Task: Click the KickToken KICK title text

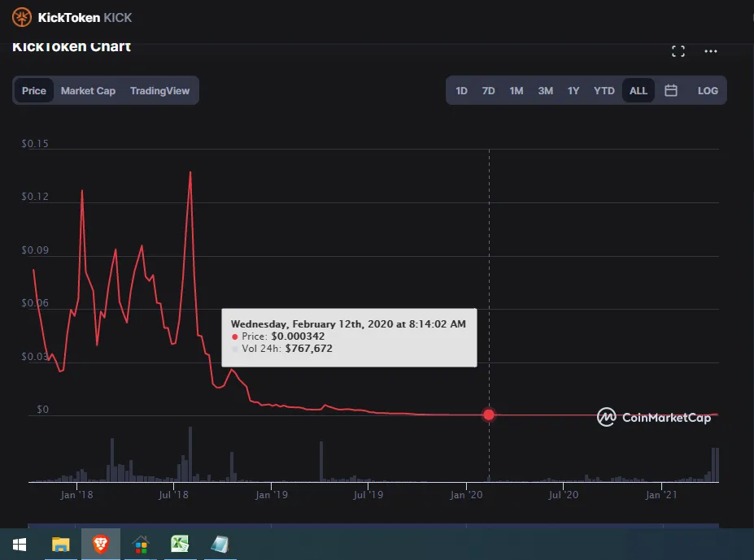Action: (x=85, y=18)
